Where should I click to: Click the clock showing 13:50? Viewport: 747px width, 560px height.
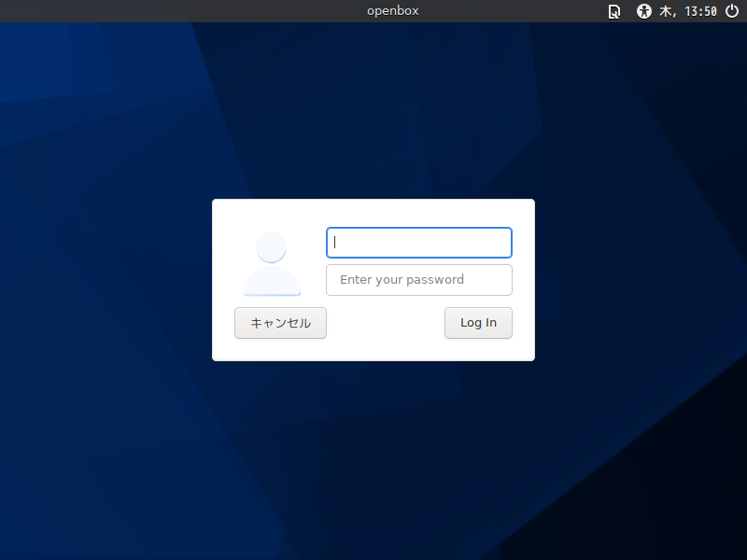[x=688, y=11]
